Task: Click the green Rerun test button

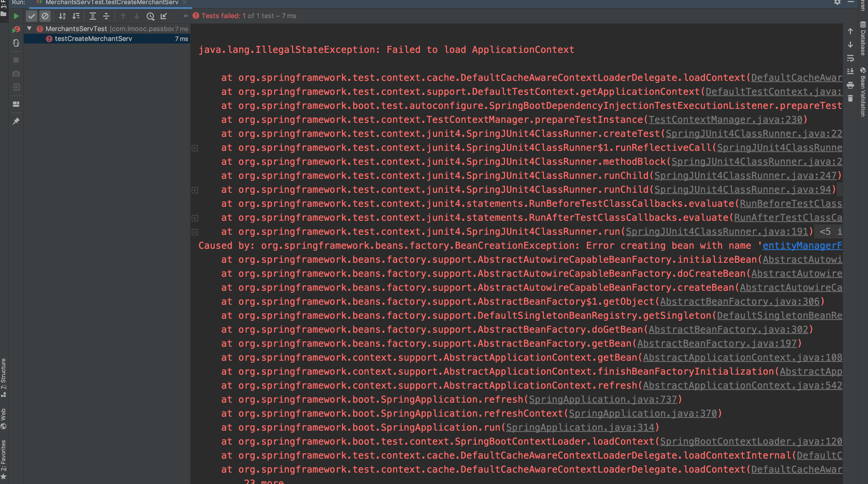Action: coord(16,16)
